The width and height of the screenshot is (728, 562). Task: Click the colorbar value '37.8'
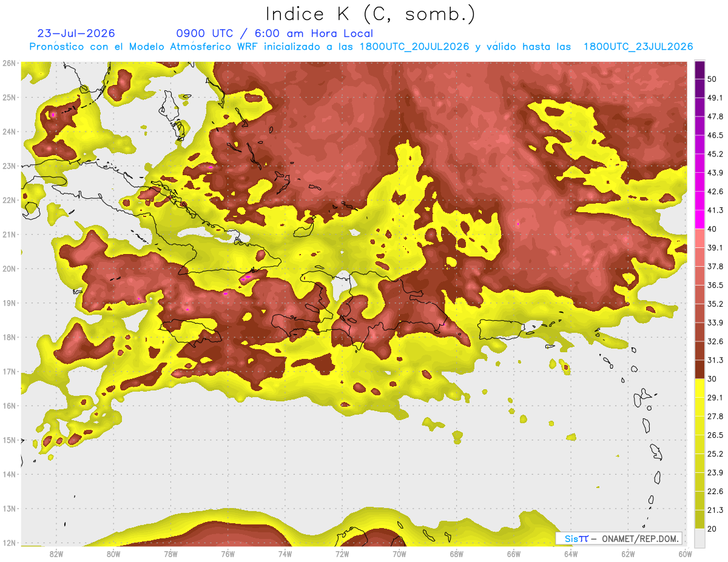[715, 267]
